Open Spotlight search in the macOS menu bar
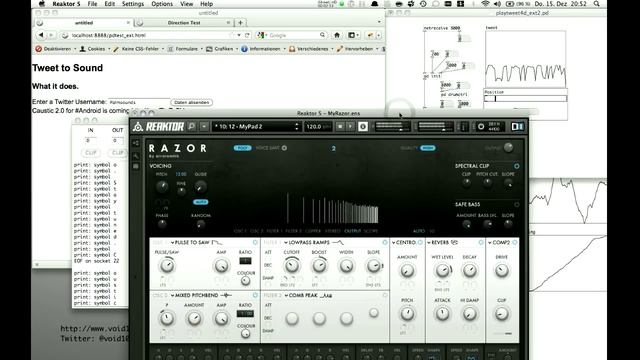This screenshot has height=360, width=640. tap(597, 4)
